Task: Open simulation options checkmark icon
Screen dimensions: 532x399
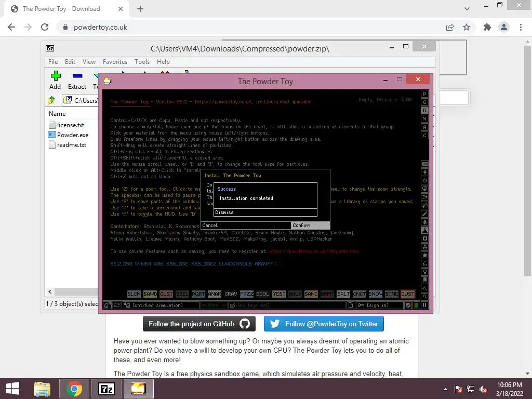Action: click(x=408, y=305)
